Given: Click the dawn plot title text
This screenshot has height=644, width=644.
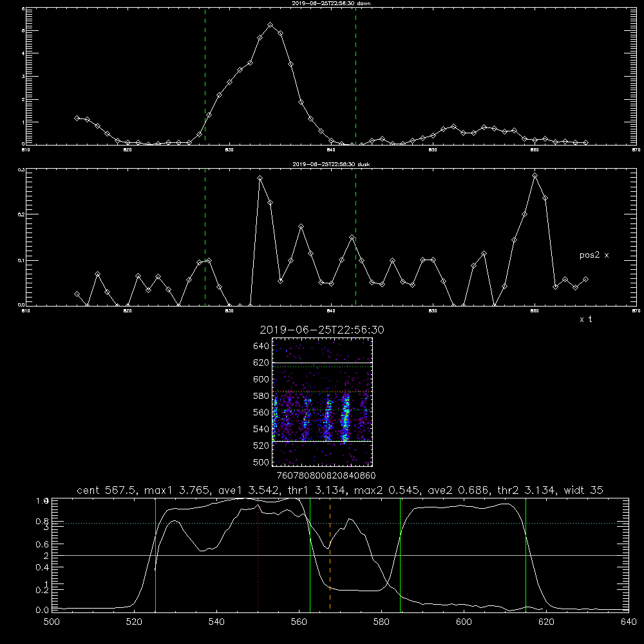Looking at the screenshot, I should 331,3.
